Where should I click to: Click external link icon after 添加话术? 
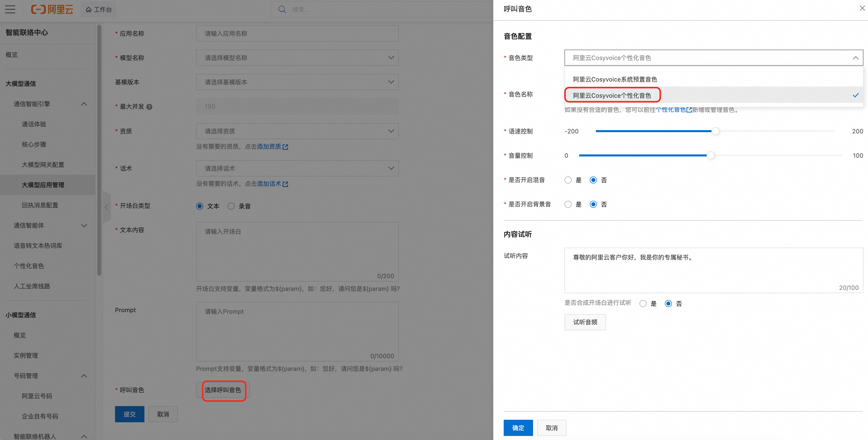285,184
